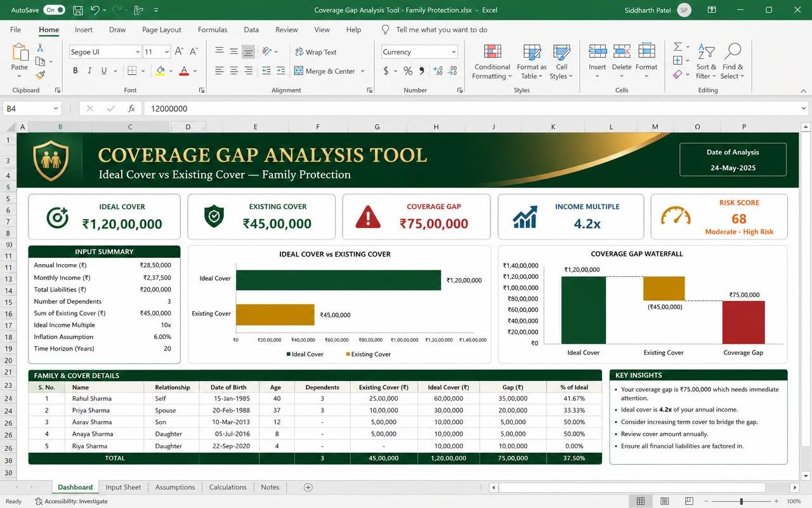Click Normal view icon in status bar

pos(641,501)
